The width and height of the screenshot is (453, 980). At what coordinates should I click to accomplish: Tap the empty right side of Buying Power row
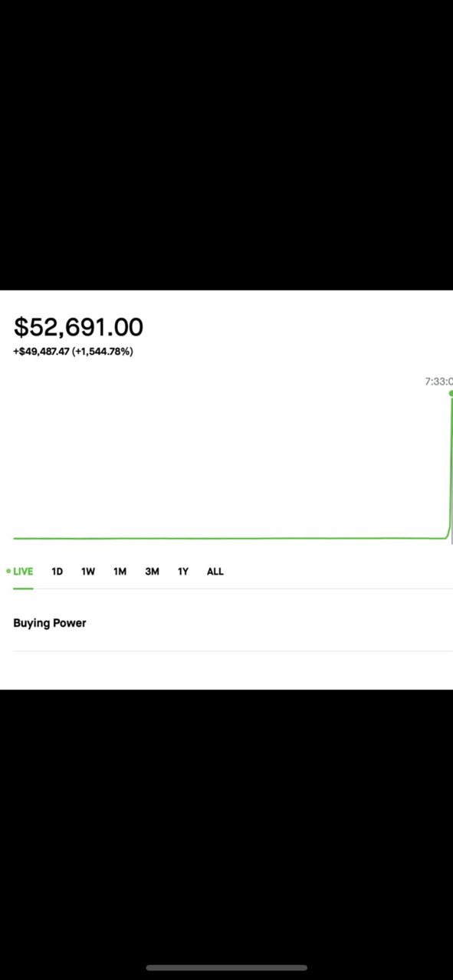(345, 623)
